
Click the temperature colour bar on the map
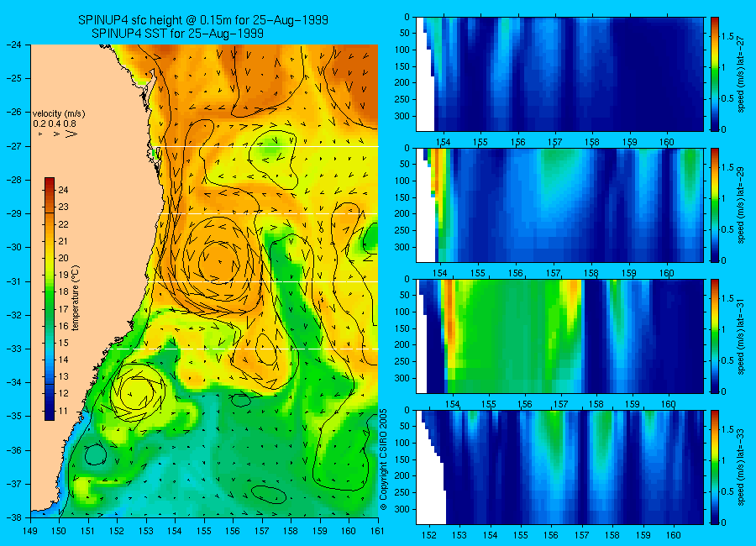(50, 299)
